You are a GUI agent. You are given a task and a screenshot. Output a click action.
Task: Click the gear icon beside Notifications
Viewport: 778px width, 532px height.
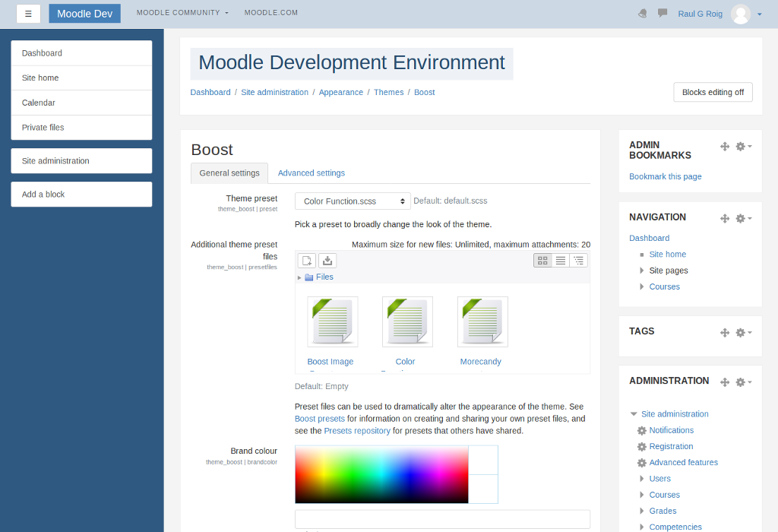[x=641, y=431]
